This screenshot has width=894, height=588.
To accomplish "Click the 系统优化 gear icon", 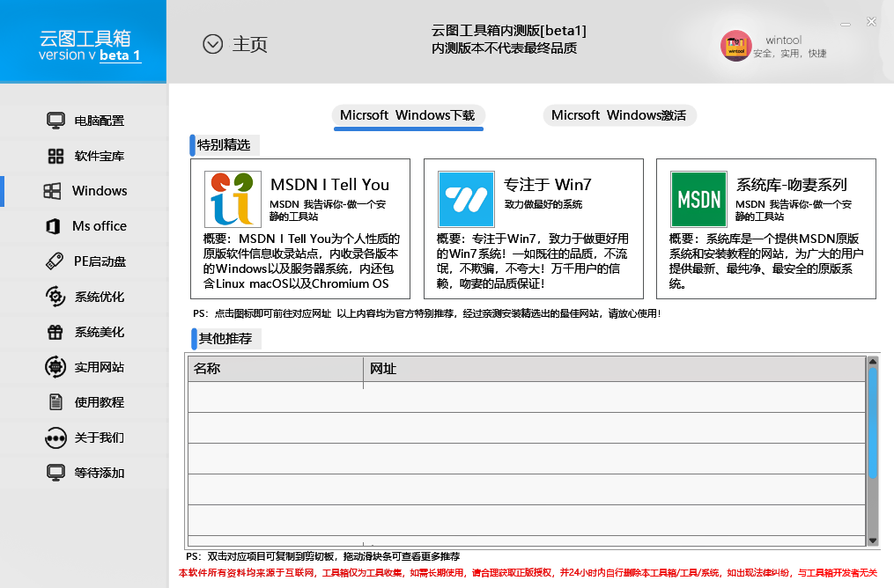I will 55,297.
